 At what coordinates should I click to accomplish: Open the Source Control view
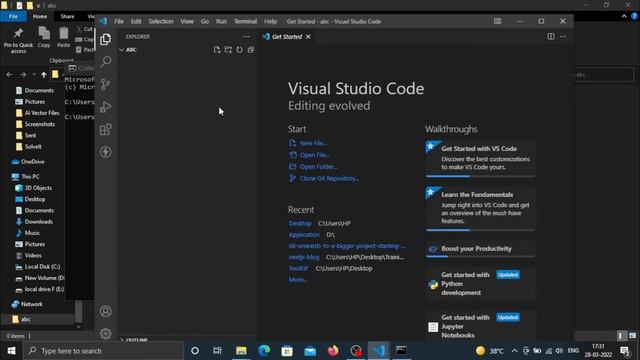[105, 84]
